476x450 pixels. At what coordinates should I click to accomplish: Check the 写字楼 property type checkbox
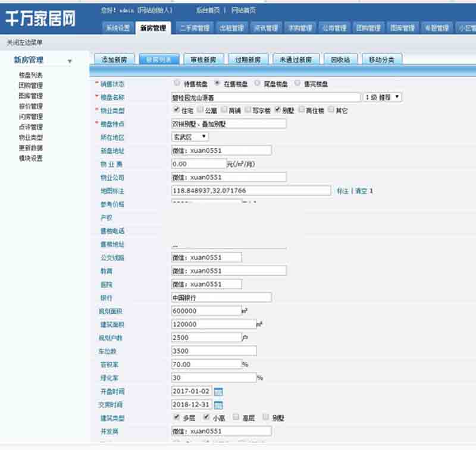[x=248, y=110]
